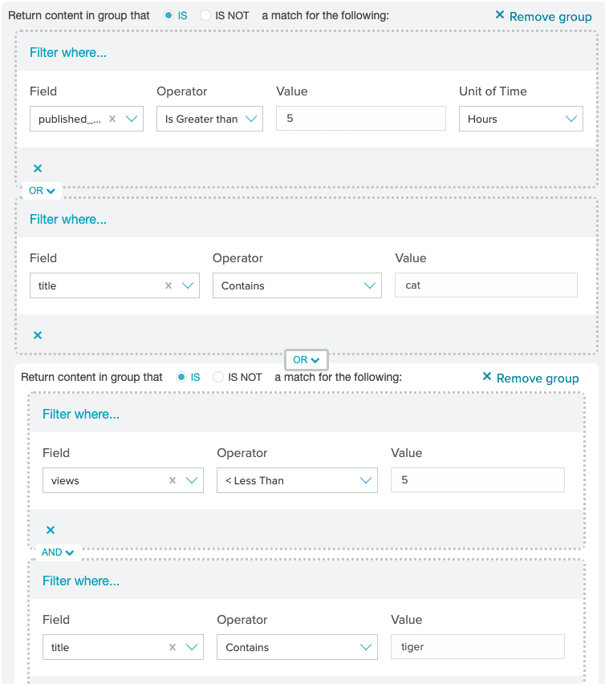The height and width of the screenshot is (700, 605).
Task: Expand the '< Less Than' operator dropdown
Action: click(x=297, y=480)
